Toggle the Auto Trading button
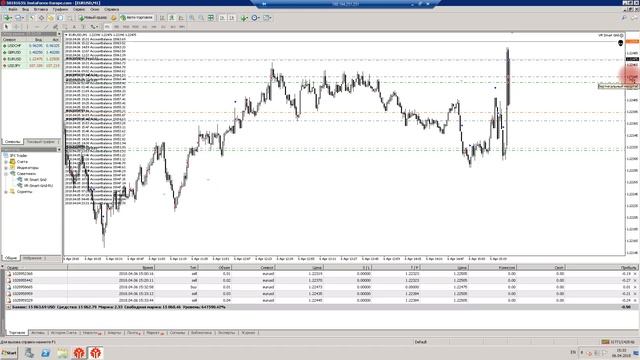 [x=137, y=18]
